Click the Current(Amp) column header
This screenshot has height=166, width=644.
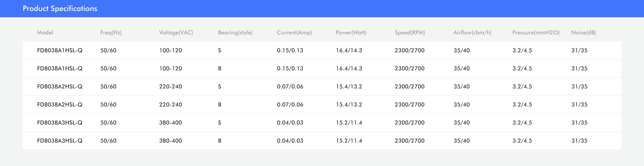pyautogui.click(x=294, y=33)
